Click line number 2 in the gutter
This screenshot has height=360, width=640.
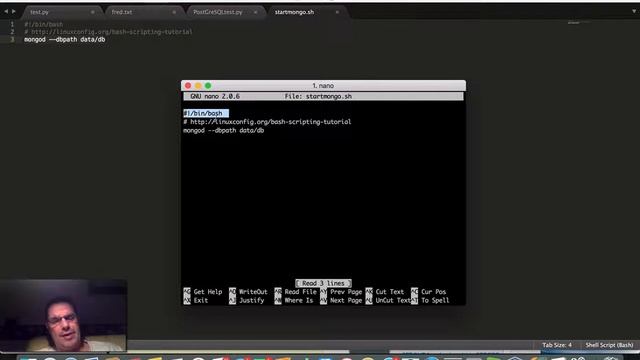[x=12, y=32]
